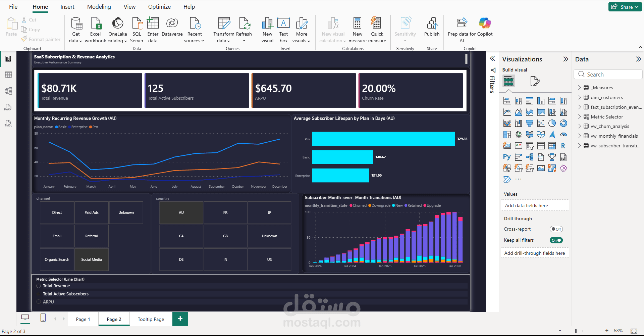Click the Add data fields here well

(x=535, y=205)
